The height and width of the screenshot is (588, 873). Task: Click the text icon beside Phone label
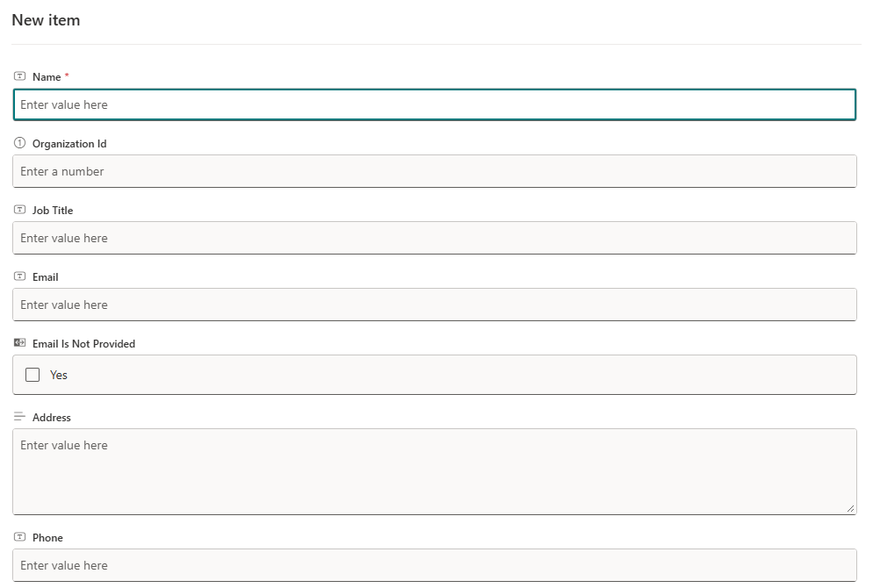tap(20, 537)
